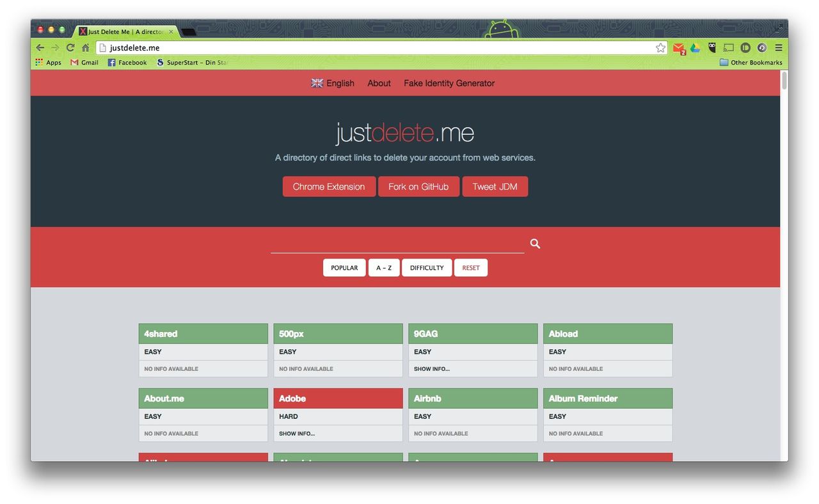
Task: Sort services by Difficulty
Action: click(427, 268)
